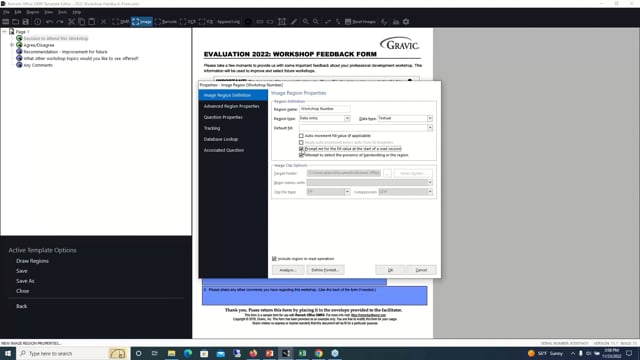
Task: Open the Edit menu
Action: (x=18, y=12)
